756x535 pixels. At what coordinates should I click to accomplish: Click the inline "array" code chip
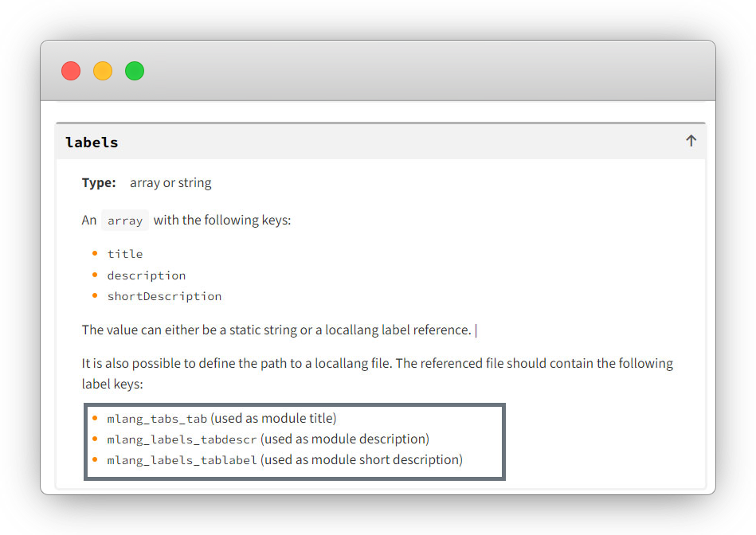(125, 221)
